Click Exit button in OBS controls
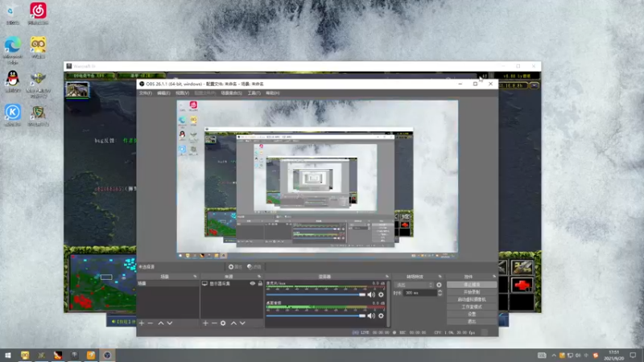Viewport: 644px width, 362px height. click(x=472, y=321)
